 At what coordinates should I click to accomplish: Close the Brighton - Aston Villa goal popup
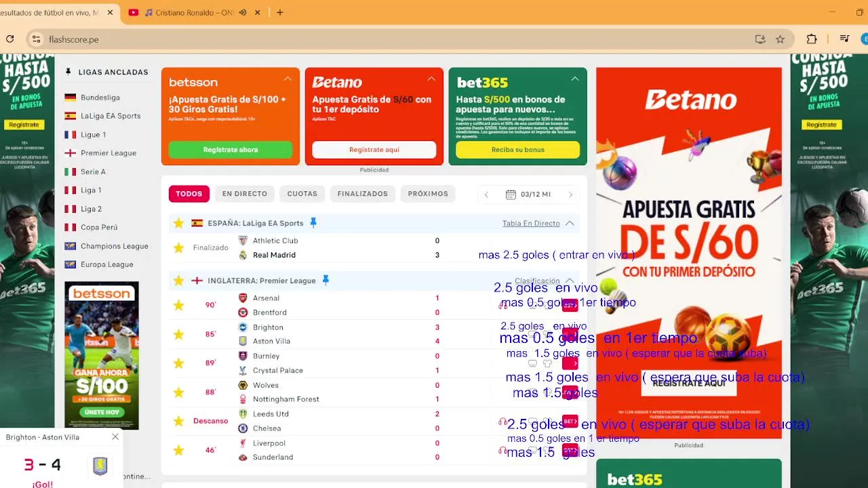(x=115, y=437)
